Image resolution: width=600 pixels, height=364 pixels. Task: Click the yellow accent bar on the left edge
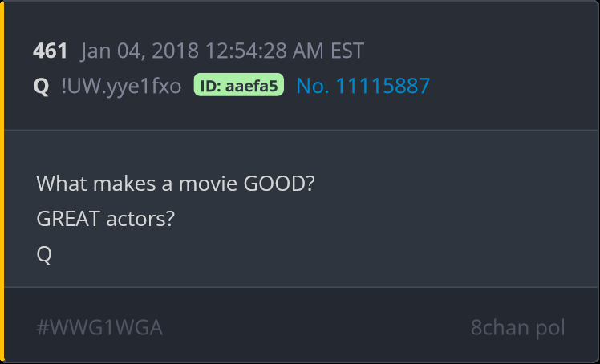click(2, 182)
